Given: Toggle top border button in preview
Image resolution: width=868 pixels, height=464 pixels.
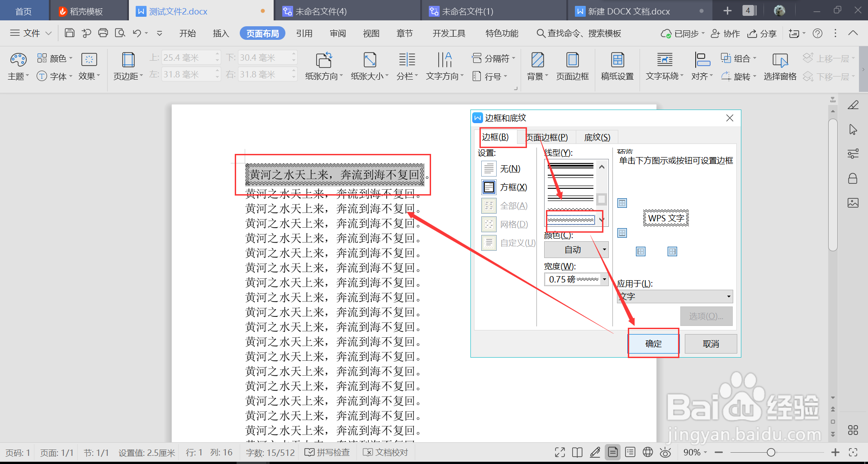Looking at the screenshot, I should click(x=622, y=203).
